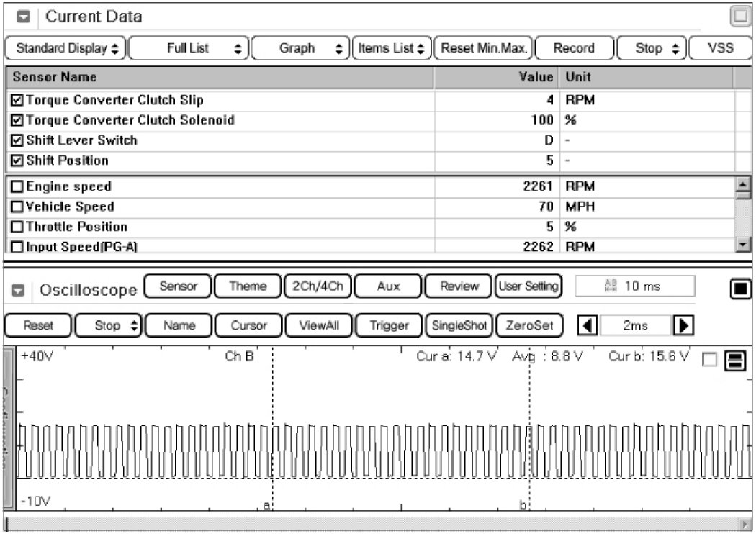
Task: Decrease time base with left arrow
Action: coord(588,325)
